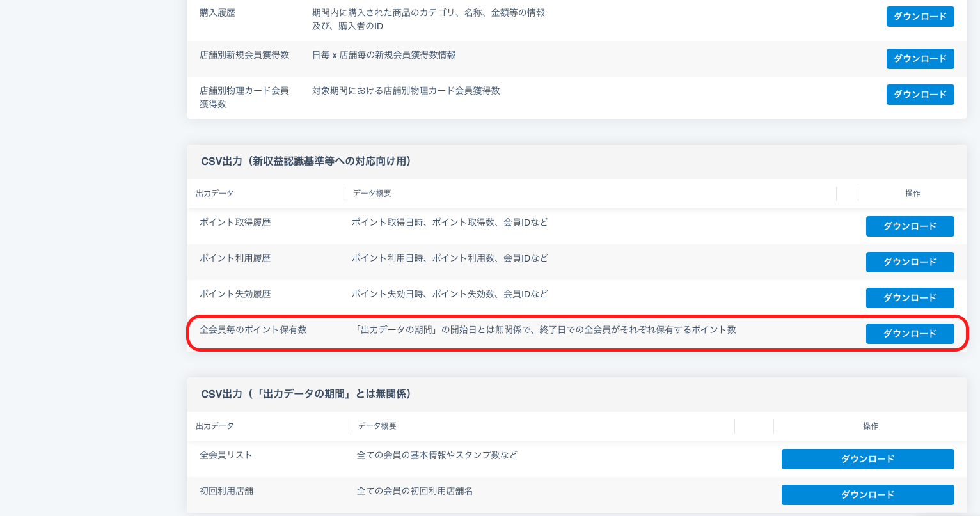Viewport: 980px width, 516px height.
Task: Click the 日毎 x 店舗毎の新規会員獲得数情報 description
Action: [x=384, y=55]
